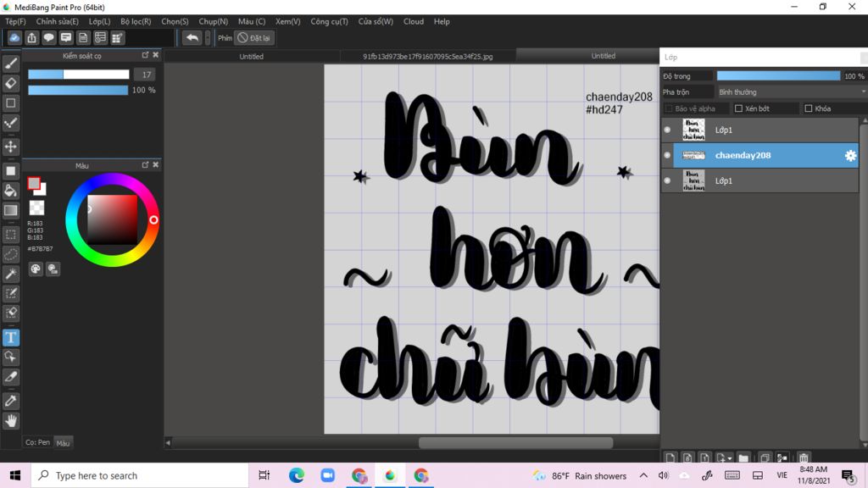Undock the Kiểm soát cọ panel
The image size is (868, 488).
pyautogui.click(x=145, y=55)
